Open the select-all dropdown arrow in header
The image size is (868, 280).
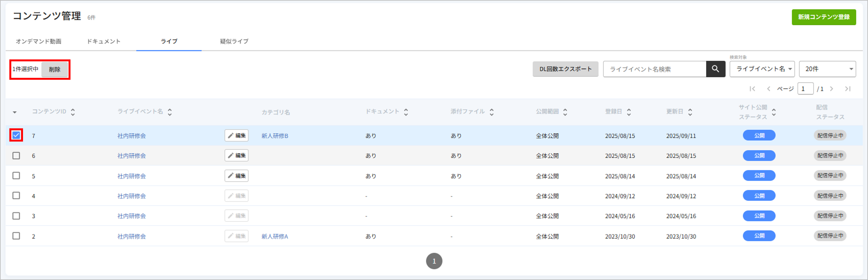(x=15, y=112)
